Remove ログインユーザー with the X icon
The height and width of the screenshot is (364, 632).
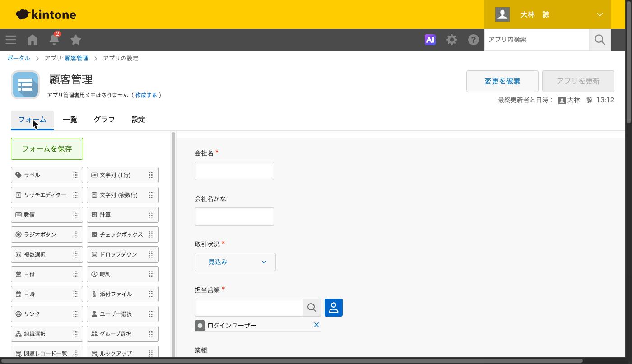tap(316, 325)
